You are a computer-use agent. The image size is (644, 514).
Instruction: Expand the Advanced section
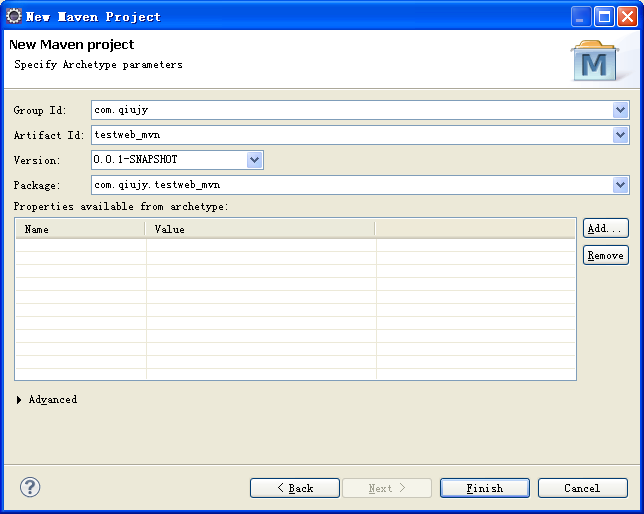(19, 400)
